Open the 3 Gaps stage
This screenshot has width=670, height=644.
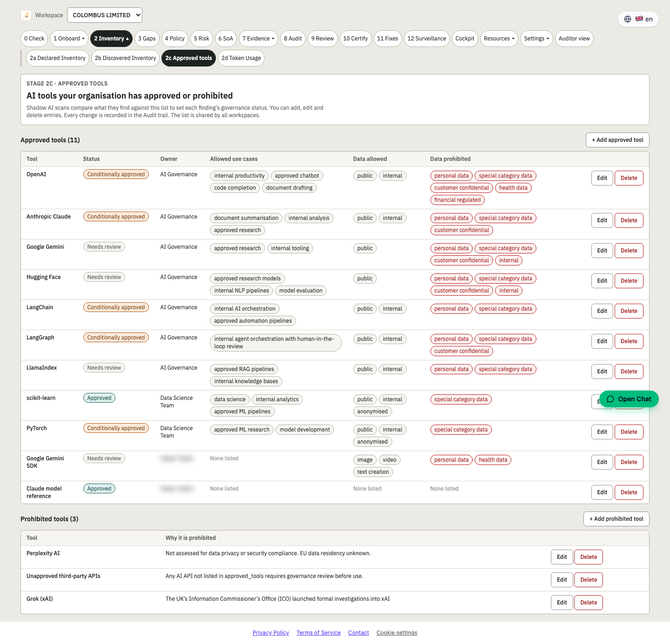[x=147, y=39]
